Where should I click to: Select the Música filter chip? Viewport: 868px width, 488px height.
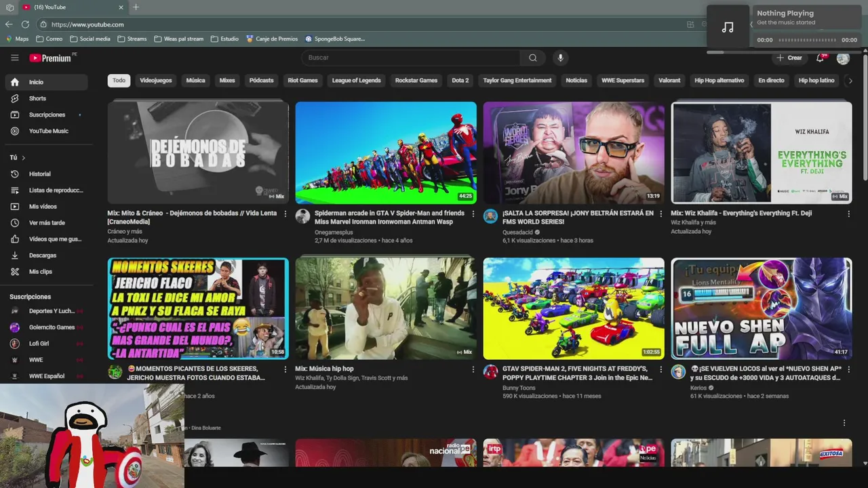(195, 81)
